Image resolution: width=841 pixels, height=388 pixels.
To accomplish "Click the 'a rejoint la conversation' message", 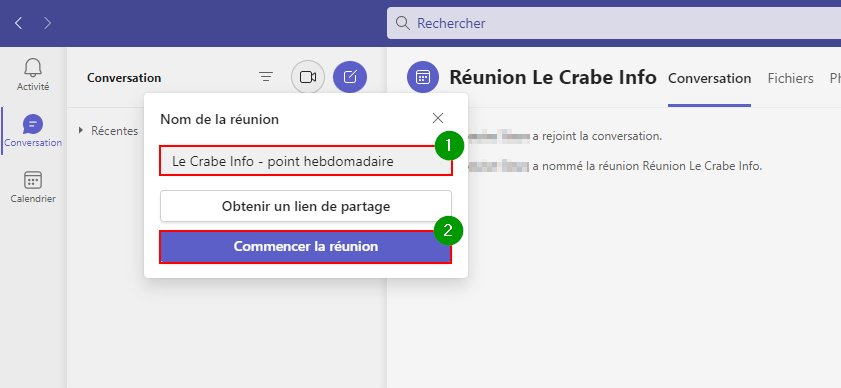I will tap(597, 136).
